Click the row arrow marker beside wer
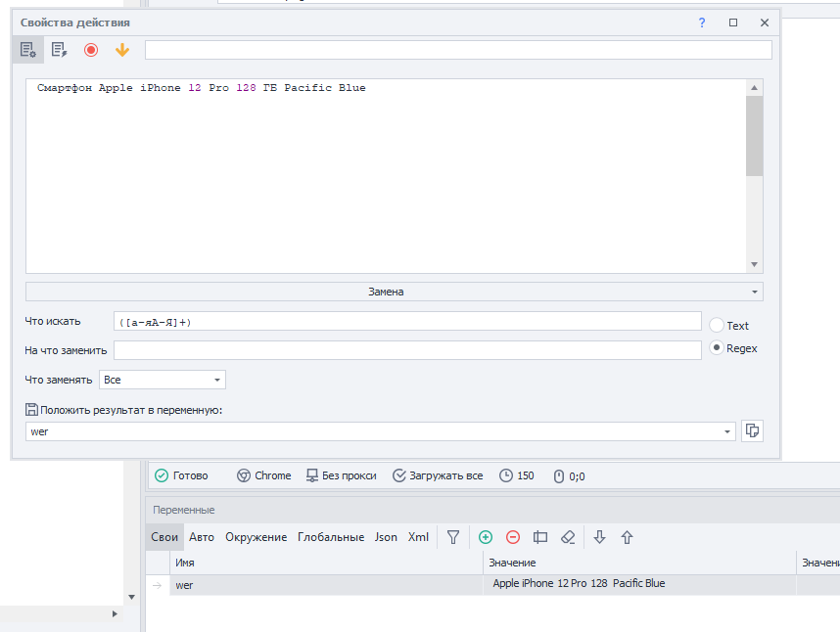Viewport: 840px width, 632px height. pos(158,585)
